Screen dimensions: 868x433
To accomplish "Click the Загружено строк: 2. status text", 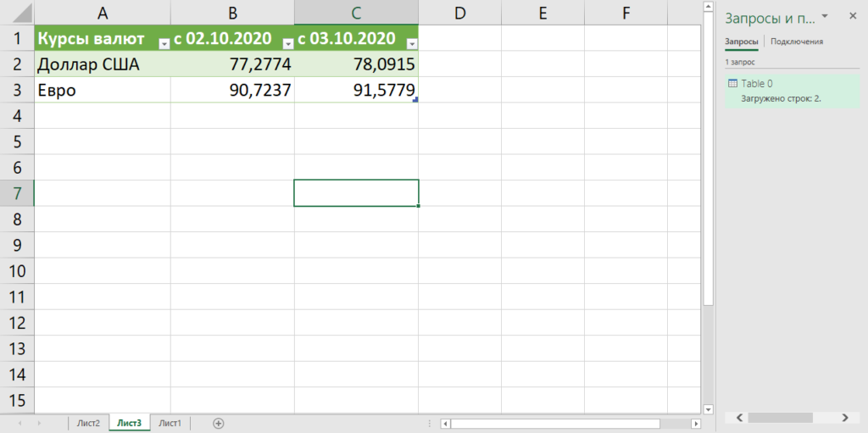I will 781,98.
